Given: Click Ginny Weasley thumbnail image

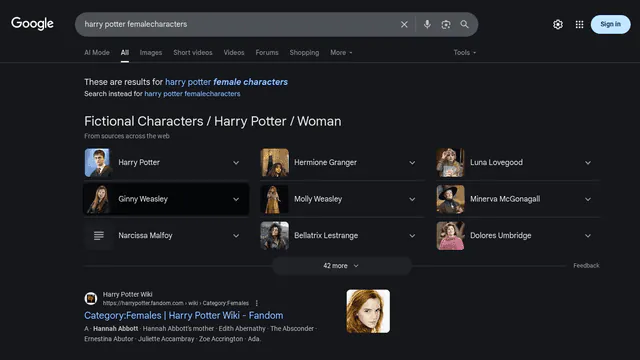Looking at the screenshot, I should 98,199.
